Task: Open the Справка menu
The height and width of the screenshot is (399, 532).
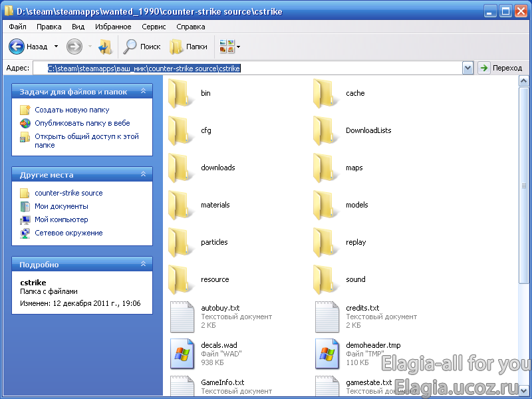Action: coord(191,27)
